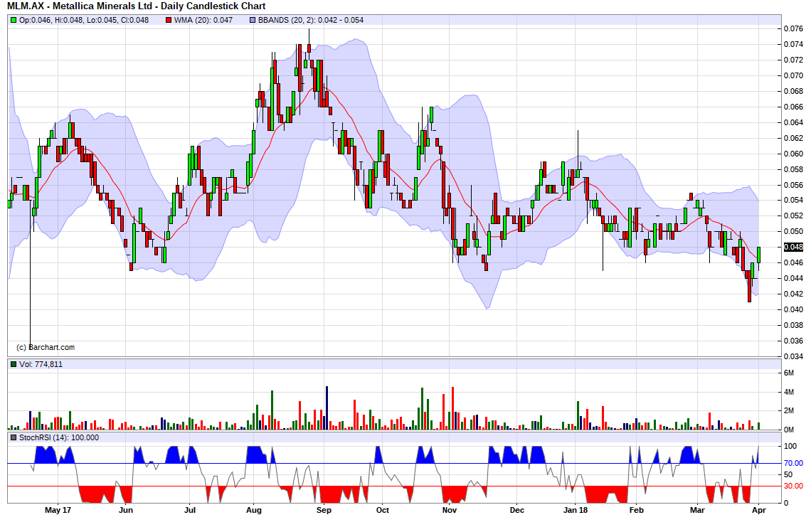Click the Jun date axis label

click(x=126, y=510)
